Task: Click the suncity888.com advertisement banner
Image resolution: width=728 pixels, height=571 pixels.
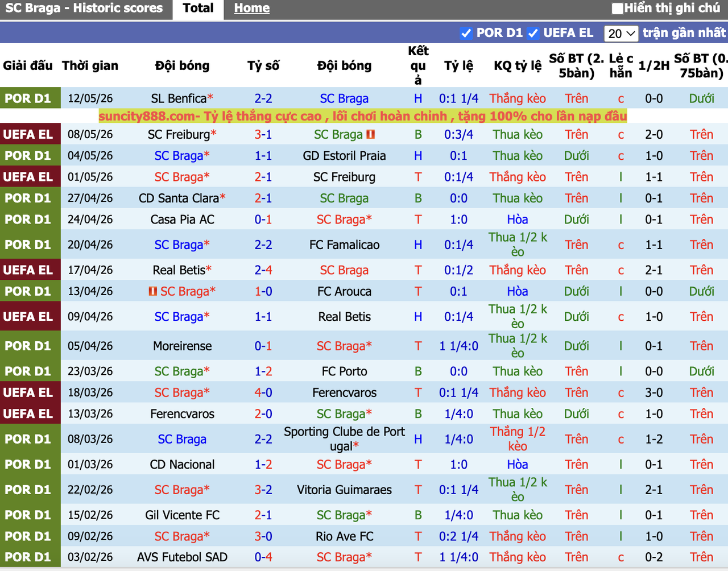Action: pos(362,117)
